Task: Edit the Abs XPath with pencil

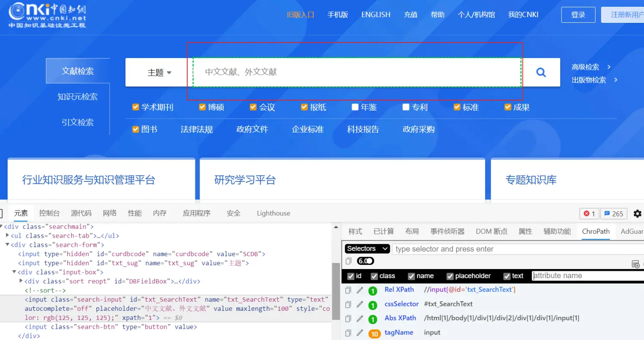Action: click(x=360, y=319)
